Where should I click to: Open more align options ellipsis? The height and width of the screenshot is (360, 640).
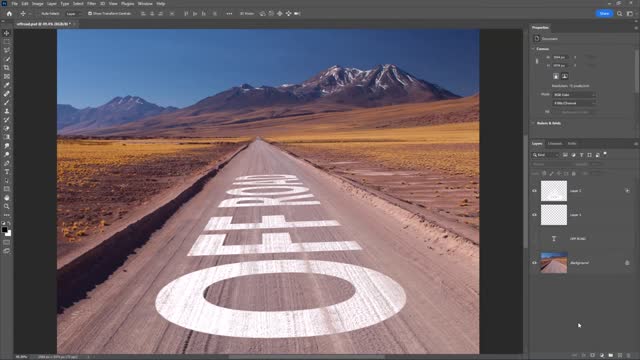[x=229, y=13]
